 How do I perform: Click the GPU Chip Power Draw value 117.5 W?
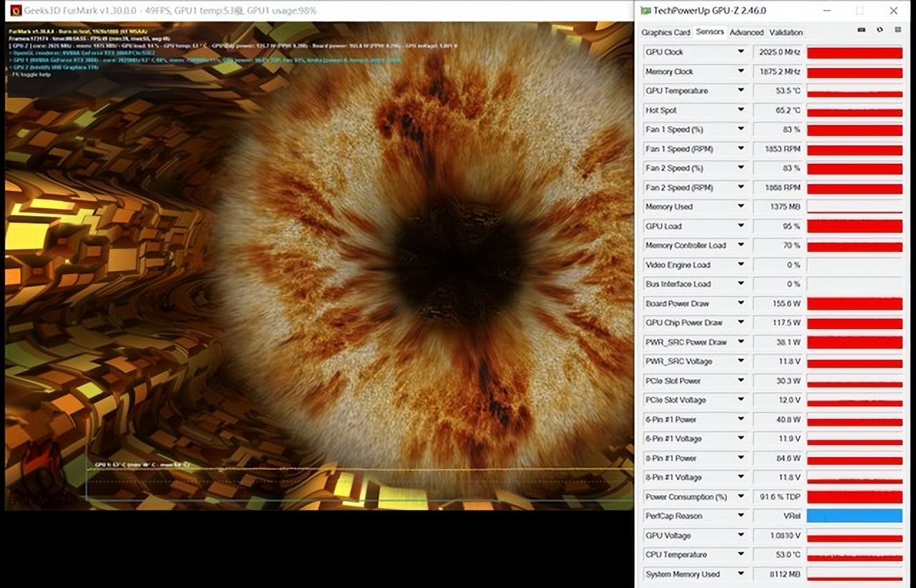[778, 323]
